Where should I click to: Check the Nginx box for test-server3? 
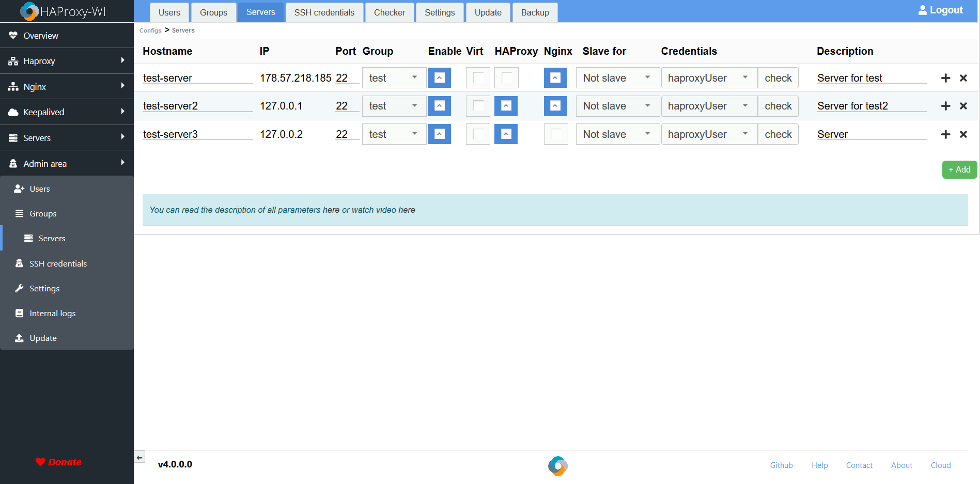pos(555,134)
